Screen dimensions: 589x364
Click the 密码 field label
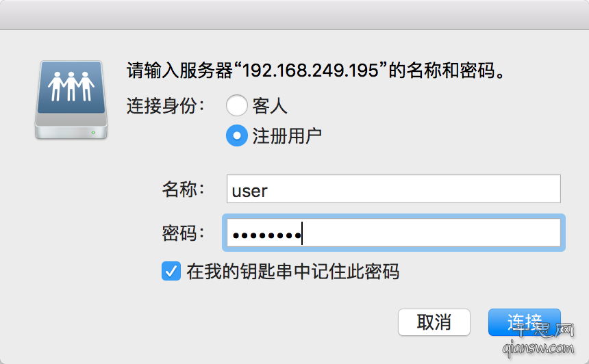click(x=184, y=233)
